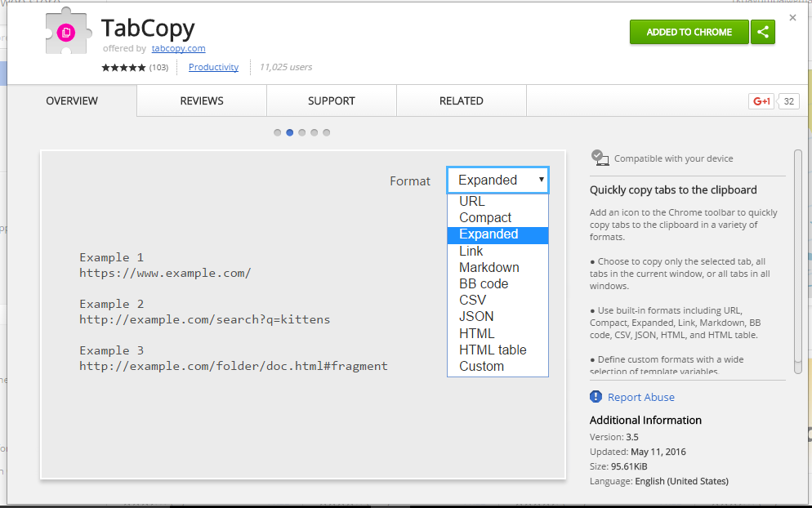Select the JSON format option
The height and width of the screenshot is (508, 812).
[x=476, y=316]
